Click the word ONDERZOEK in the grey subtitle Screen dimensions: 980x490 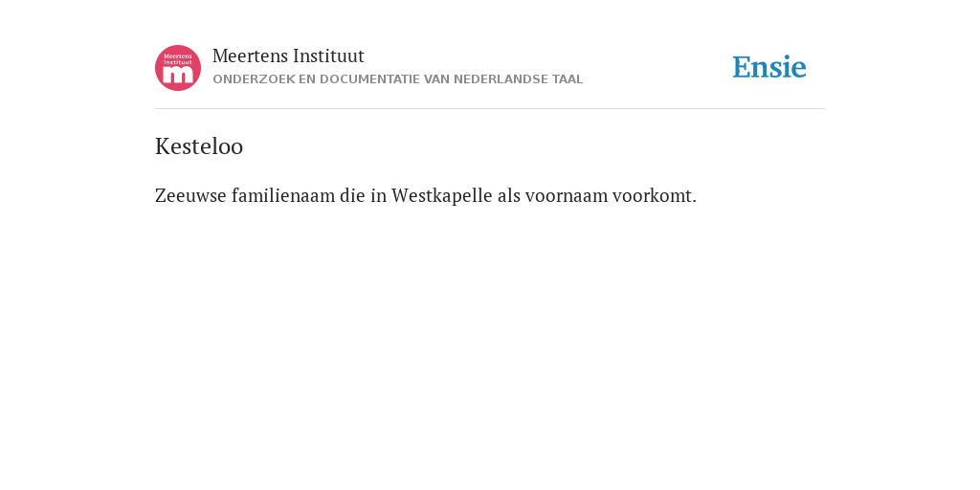click(x=254, y=79)
